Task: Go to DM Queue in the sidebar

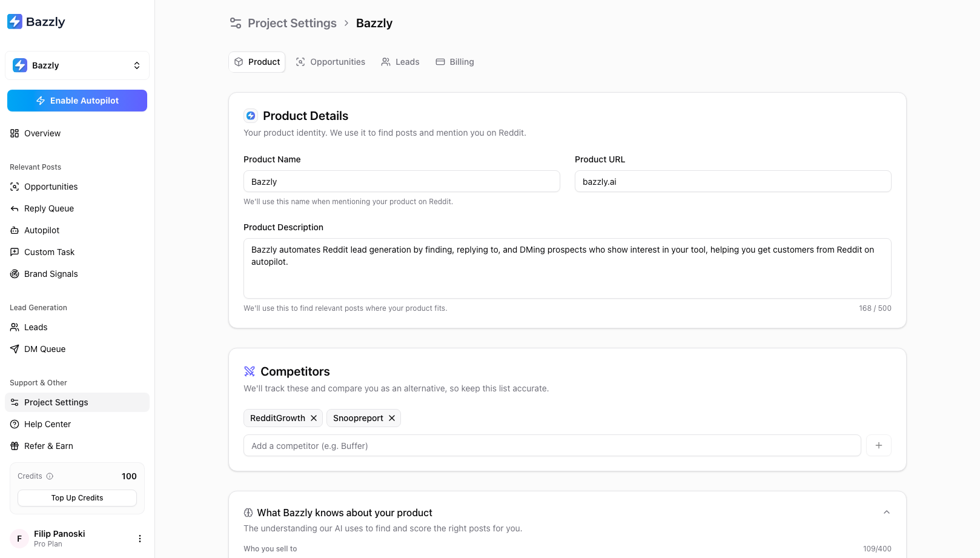Action: coord(77,349)
